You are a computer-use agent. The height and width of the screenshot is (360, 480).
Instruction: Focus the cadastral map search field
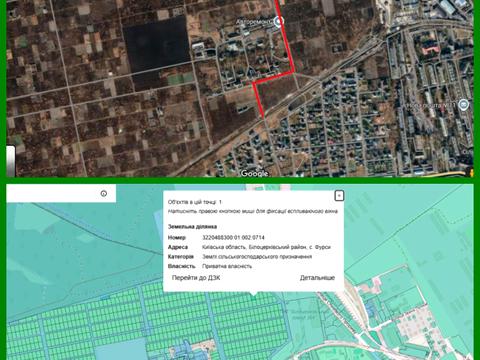[61, 193]
